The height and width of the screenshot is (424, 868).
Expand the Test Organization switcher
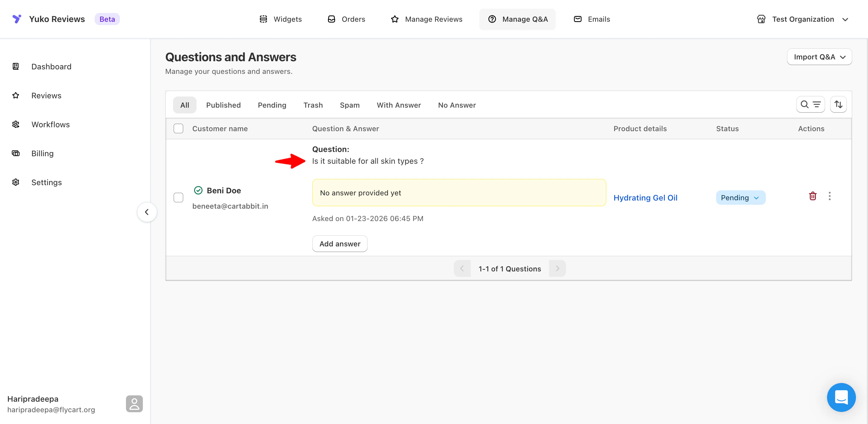click(803, 19)
